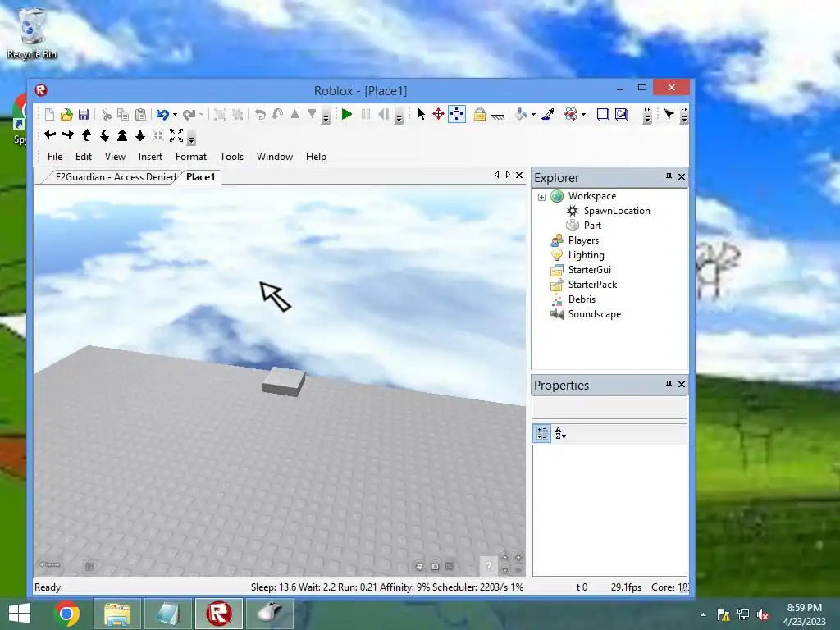The image size is (840, 630).
Task: Select StarterPack in the Explorer
Action: click(592, 285)
